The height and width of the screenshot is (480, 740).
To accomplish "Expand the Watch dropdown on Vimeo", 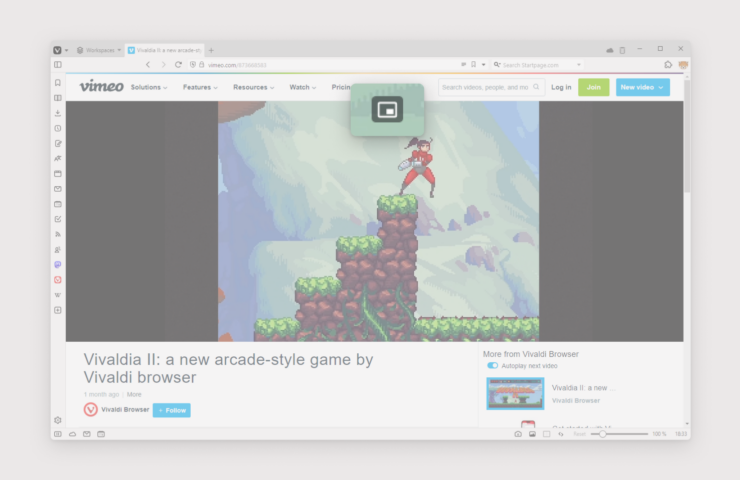I will pyautogui.click(x=303, y=87).
